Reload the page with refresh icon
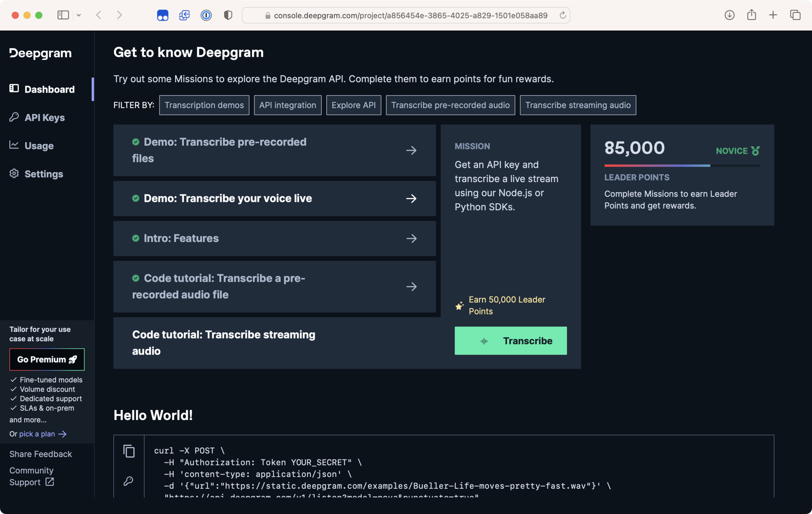The width and height of the screenshot is (812, 514). pos(563,15)
